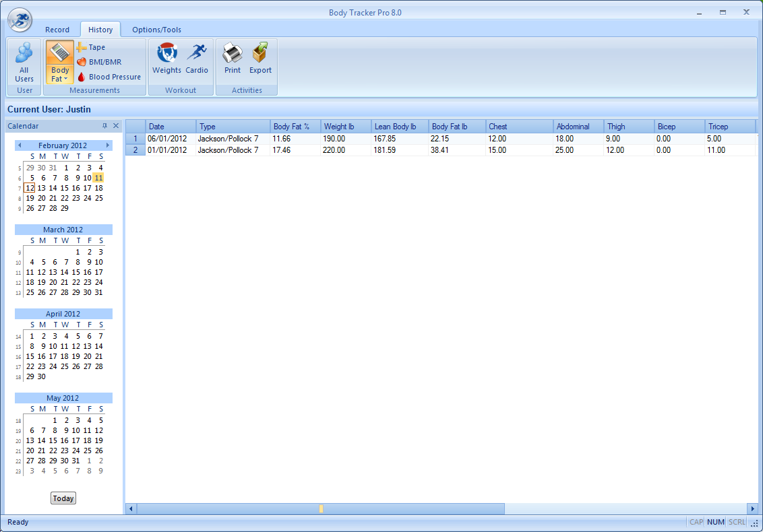Click the April 2012 month header
The height and width of the screenshot is (532, 763).
click(x=63, y=314)
